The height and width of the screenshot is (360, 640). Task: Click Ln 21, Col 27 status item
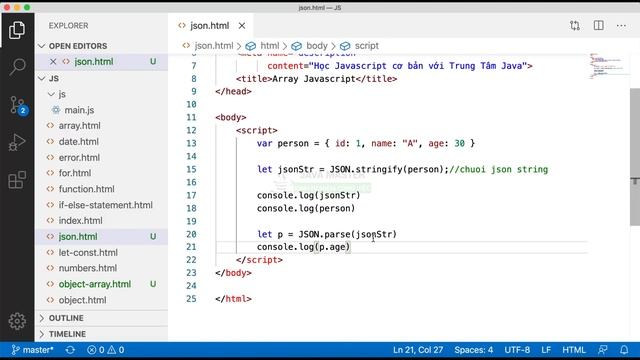pos(418,350)
